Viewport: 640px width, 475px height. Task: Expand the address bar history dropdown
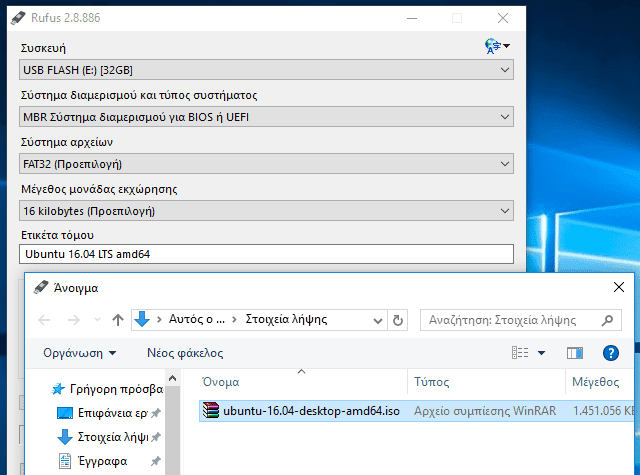click(378, 321)
